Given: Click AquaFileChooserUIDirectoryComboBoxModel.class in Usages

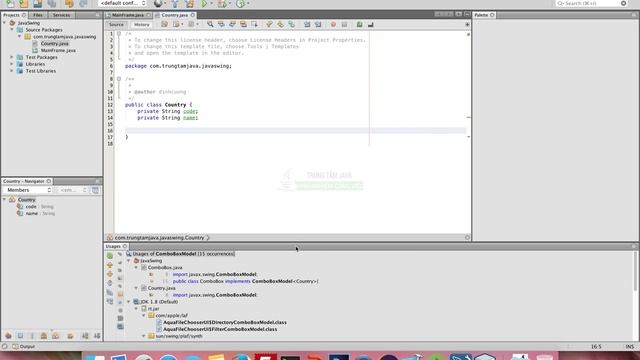Looking at the screenshot, I should (225, 322).
